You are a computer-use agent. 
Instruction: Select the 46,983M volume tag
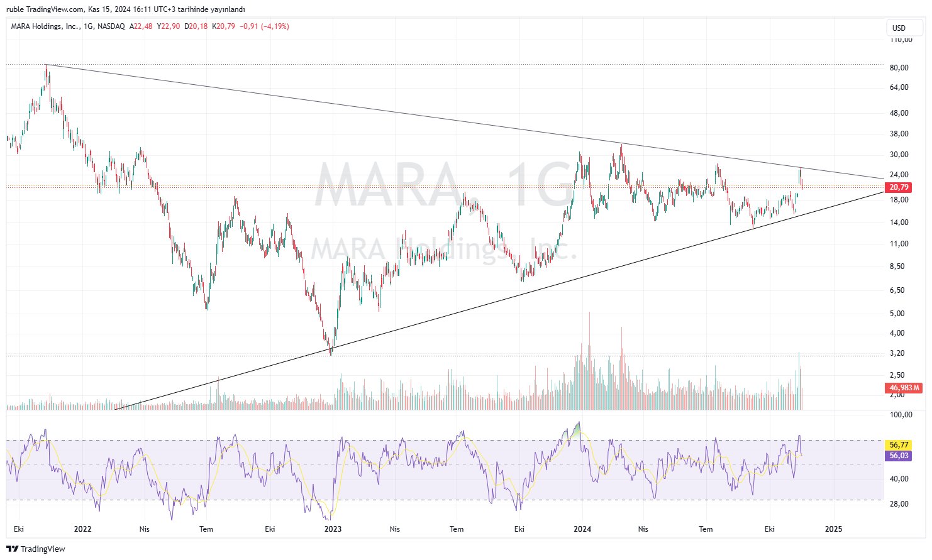point(904,388)
